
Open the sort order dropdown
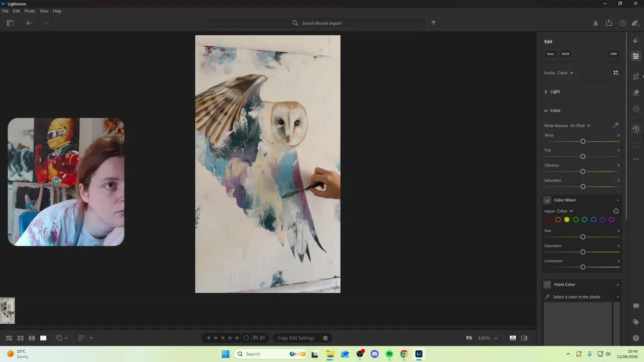click(x=86, y=338)
